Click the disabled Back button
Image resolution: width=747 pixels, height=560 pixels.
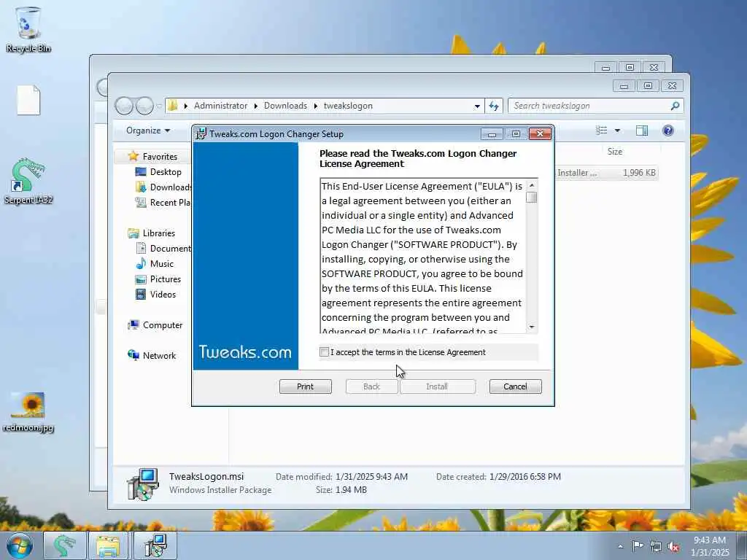click(371, 386)
